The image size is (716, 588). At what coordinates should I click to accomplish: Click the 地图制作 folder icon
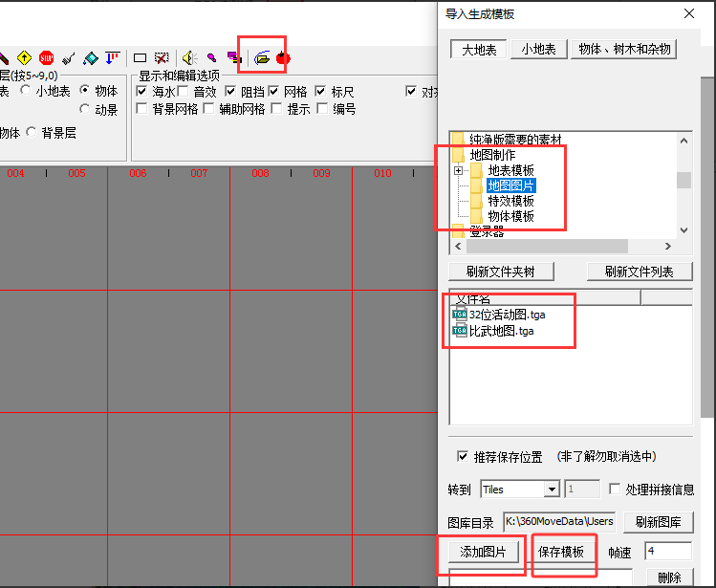point(458,155)
